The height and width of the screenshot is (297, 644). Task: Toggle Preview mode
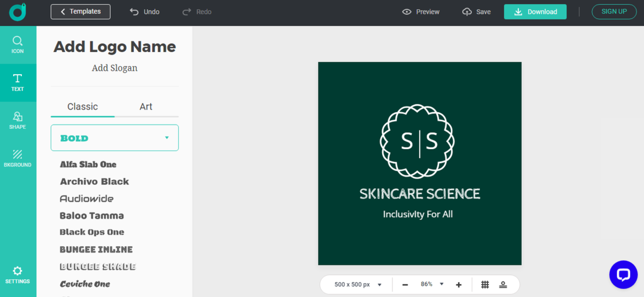pyautogui.click(x=421, y=12)
